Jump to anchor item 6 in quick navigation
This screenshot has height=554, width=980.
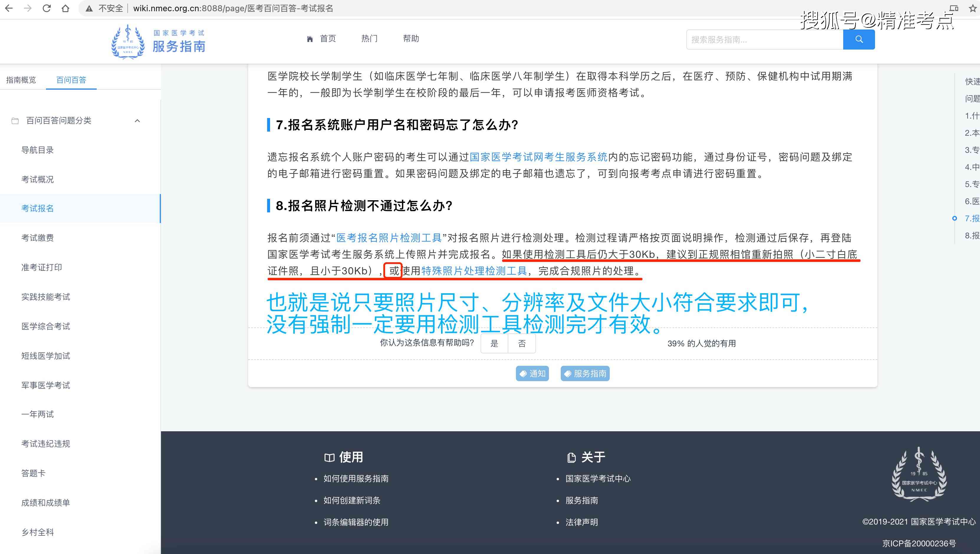tap(972, 201)
